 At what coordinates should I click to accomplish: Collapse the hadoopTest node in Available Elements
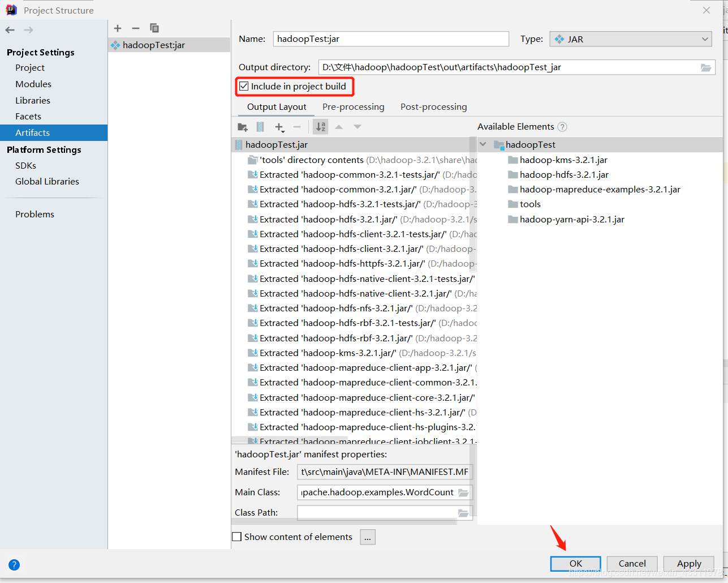(483, 144)
